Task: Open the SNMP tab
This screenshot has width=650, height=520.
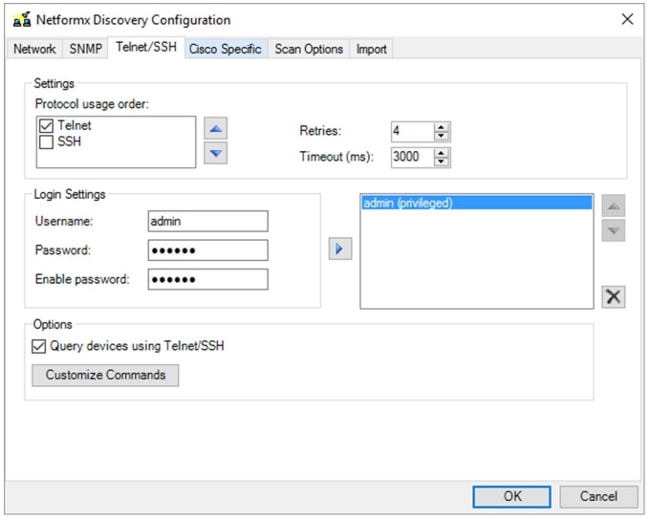Action: (x=85, y=49)
